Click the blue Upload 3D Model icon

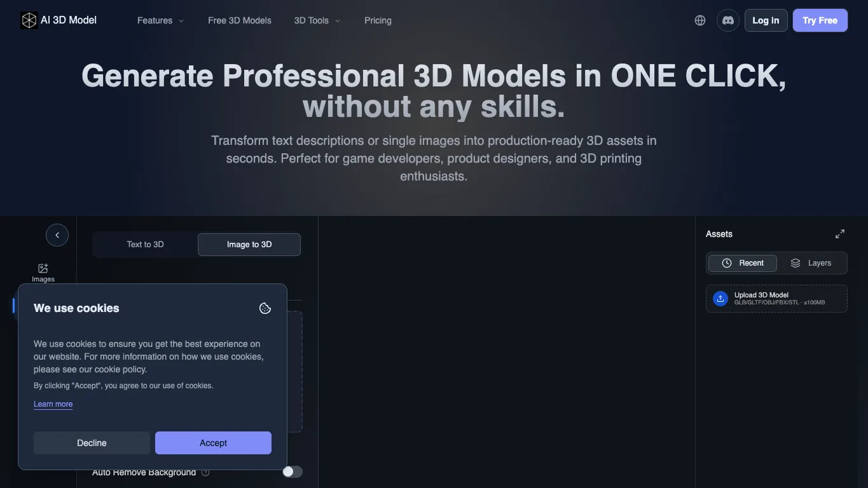tap(720, 299)
